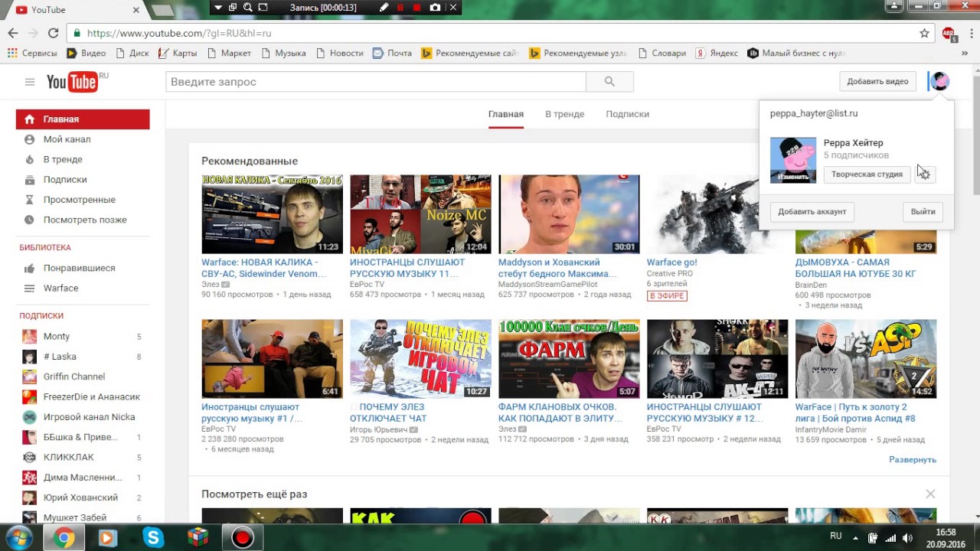The height and width of the screenshot is (551, 980).
Task: Pause recording with red pause button
Action: [x=400, y=8]
